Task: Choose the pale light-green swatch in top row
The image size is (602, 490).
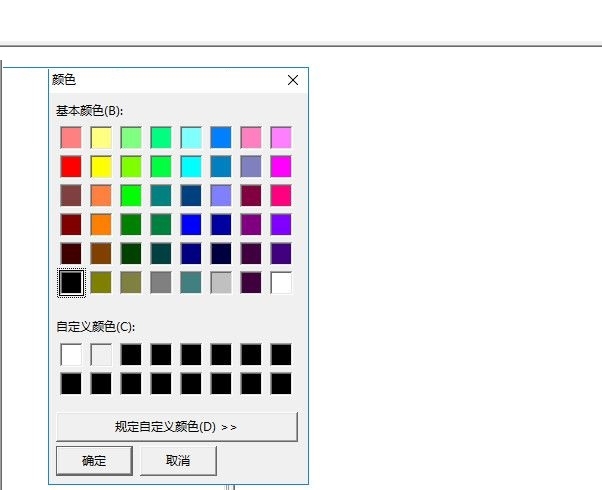Action: 131,137
